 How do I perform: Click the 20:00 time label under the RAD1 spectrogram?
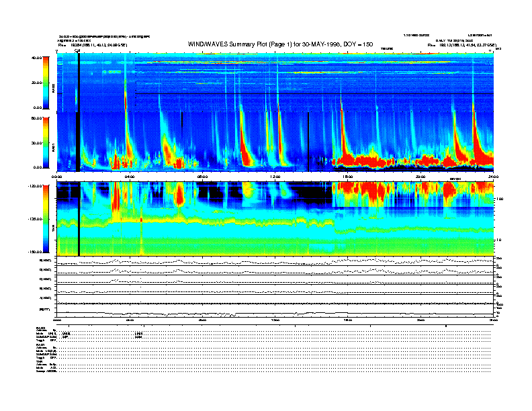pyautogui.click(x=420, y=177)
